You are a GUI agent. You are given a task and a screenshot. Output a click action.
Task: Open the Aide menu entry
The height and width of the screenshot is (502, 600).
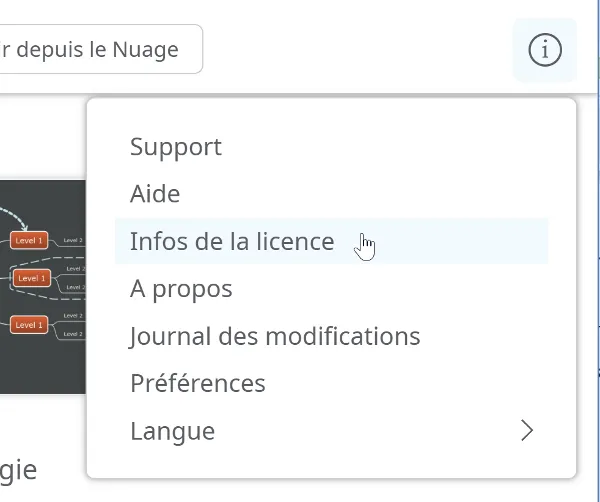(x=331, y=194)
